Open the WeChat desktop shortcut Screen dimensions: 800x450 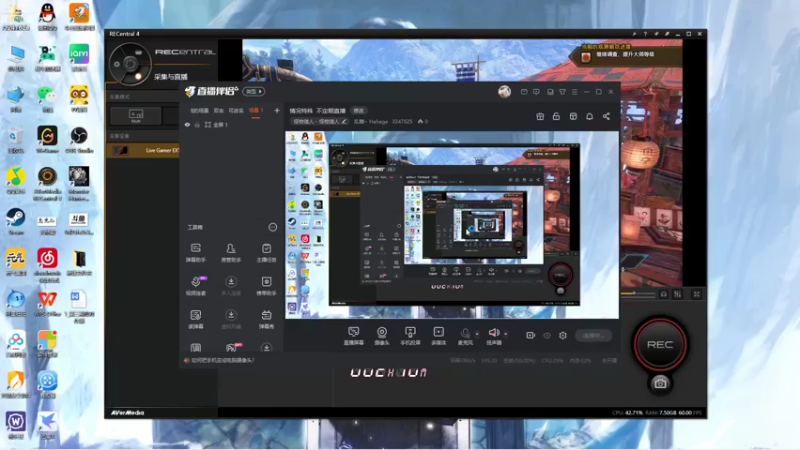[47, 98]
